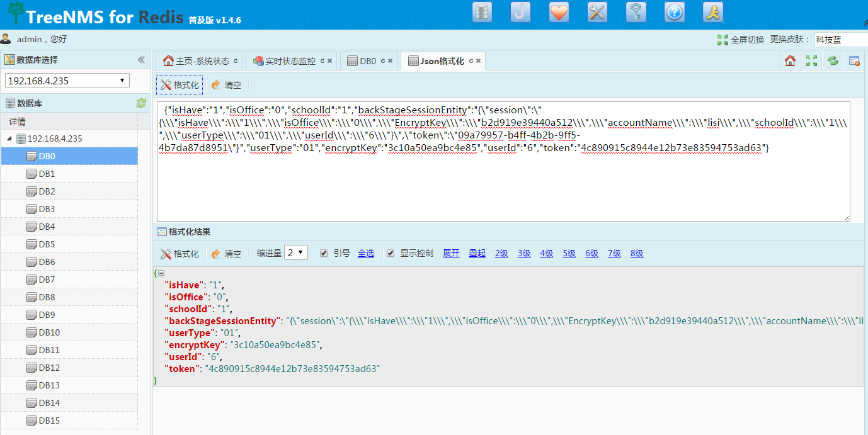This screenshot has width=868, height=435.
Task: Toggle the 引号 quotes checkbox
Action: (x=324, y=253)
